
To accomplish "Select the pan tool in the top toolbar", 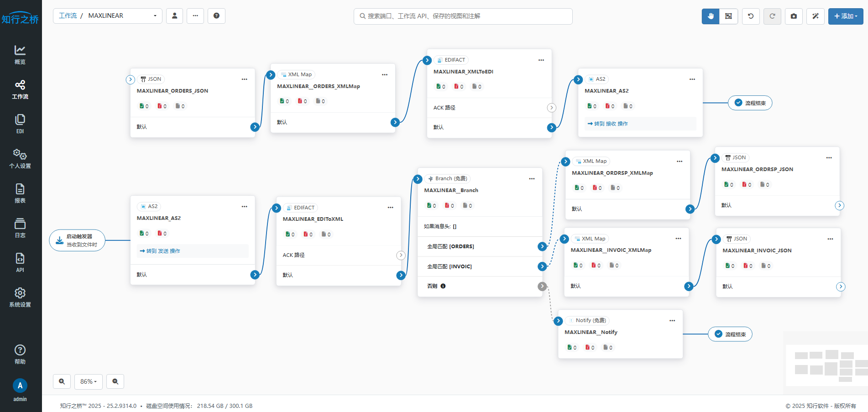I will [710, 16].
